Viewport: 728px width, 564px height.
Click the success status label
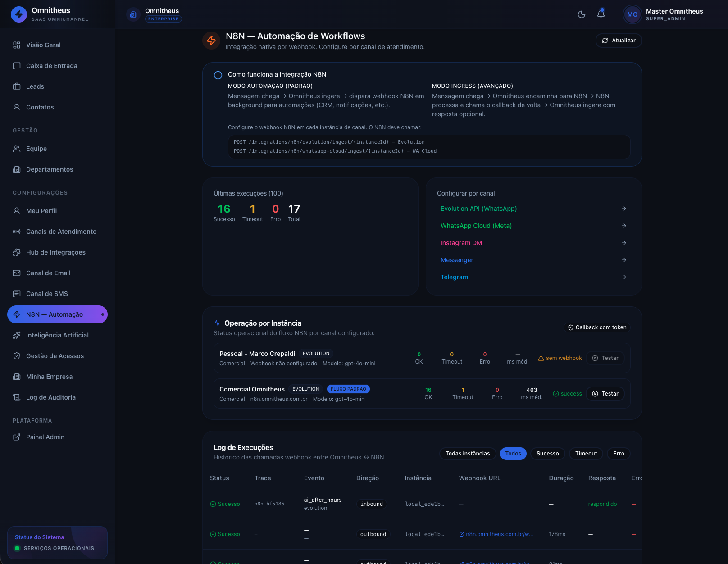pos(567,394)
